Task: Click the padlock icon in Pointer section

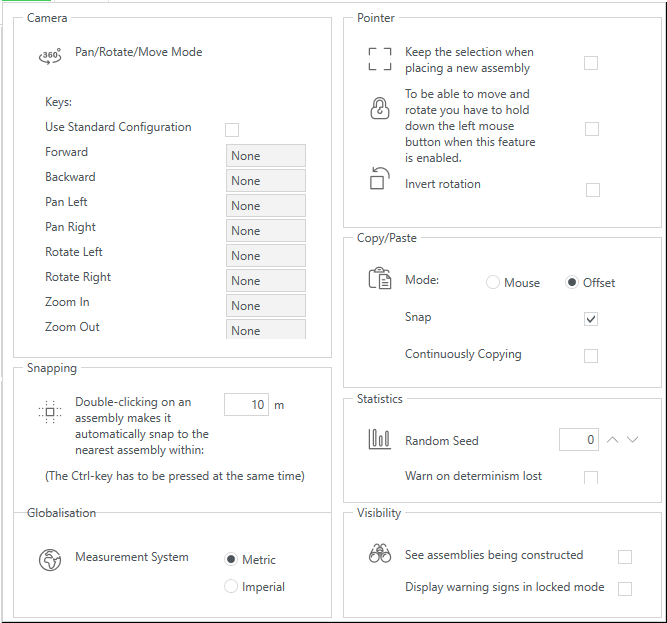Action: [x=379, y=108]
